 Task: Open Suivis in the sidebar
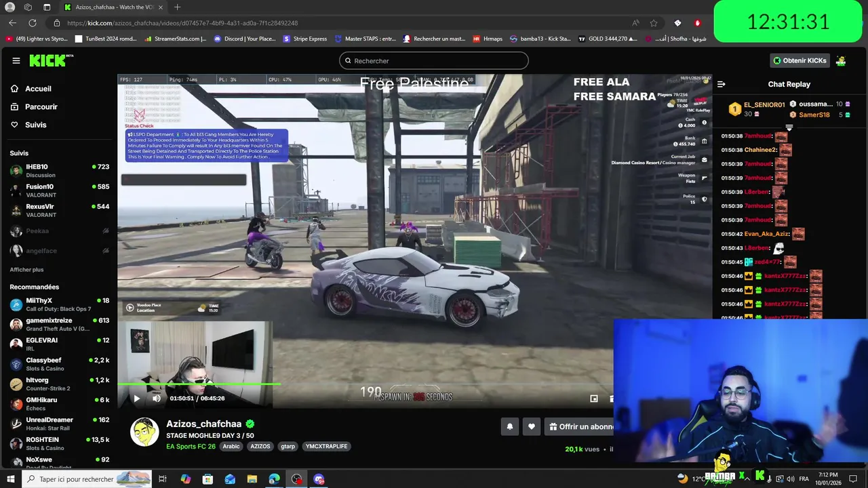(35, 125)
